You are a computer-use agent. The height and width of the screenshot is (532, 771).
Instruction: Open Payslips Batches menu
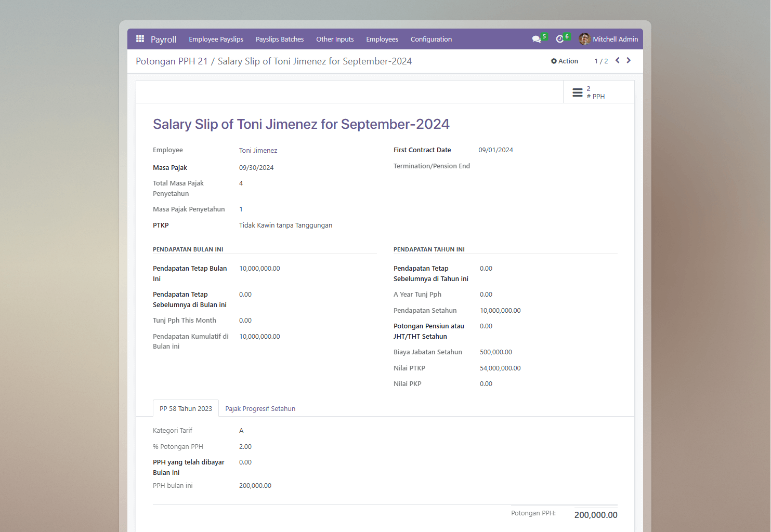[280, 39]
